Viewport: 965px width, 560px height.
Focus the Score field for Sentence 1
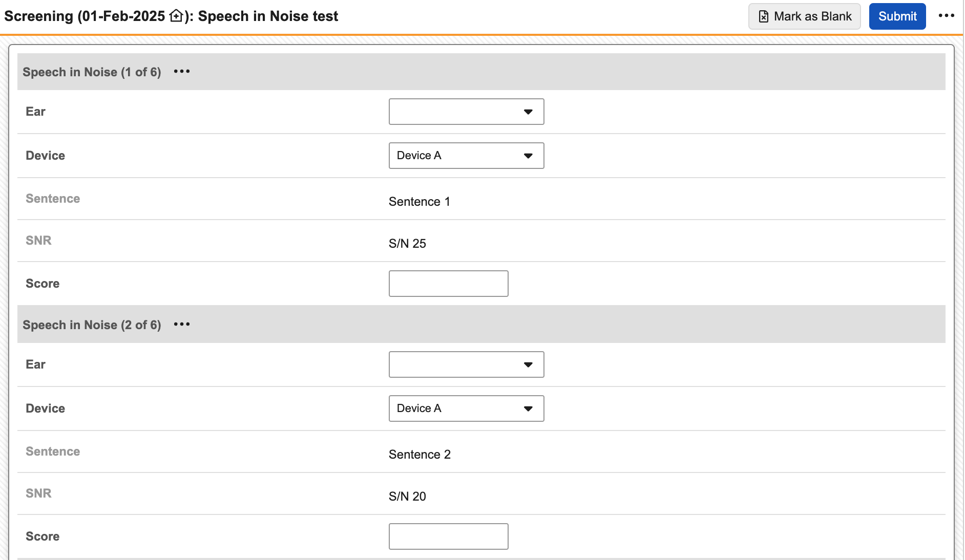[x=448, y=284]
